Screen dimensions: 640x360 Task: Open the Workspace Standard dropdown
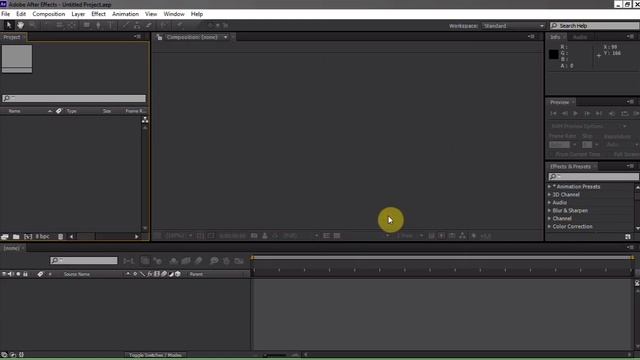point(513,26)
